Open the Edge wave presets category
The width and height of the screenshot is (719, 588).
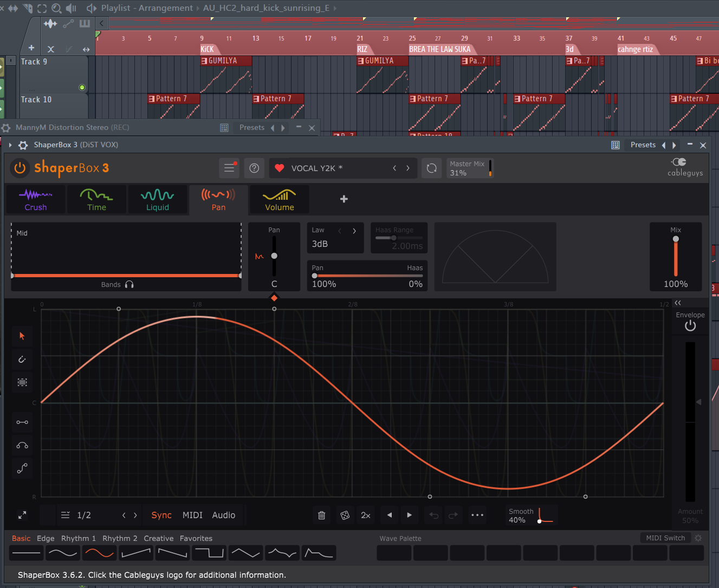point(46,538)
